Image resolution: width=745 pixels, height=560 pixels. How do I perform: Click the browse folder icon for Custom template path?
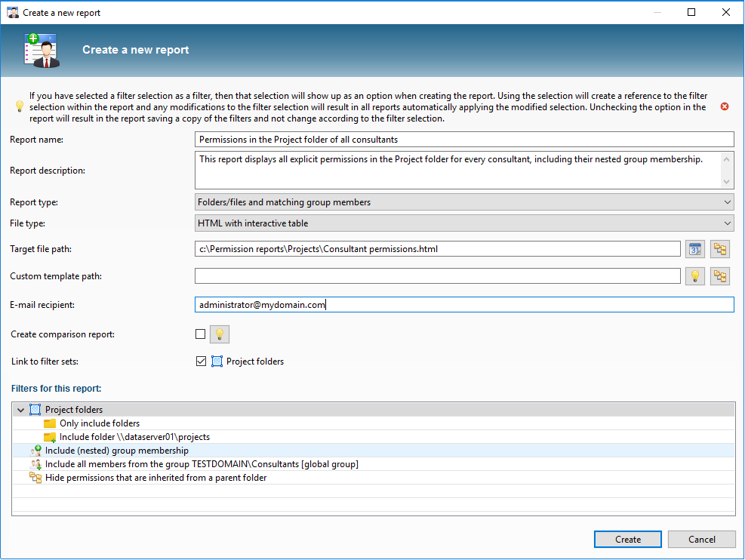720,276
